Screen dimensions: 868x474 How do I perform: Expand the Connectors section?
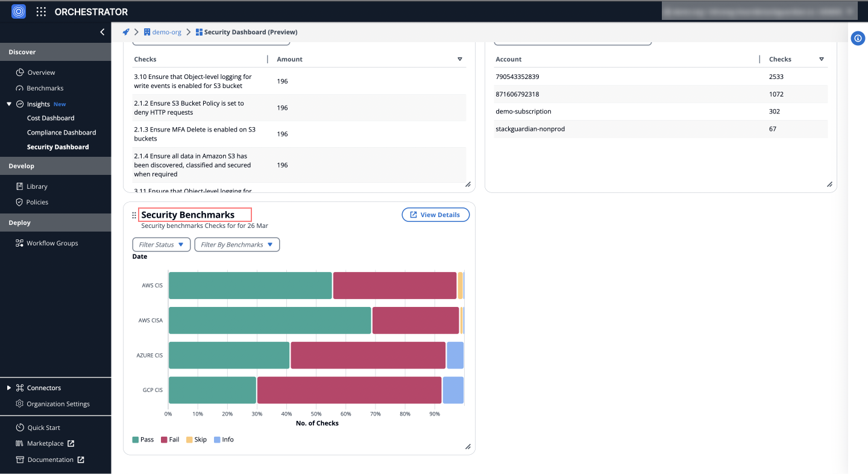click(8, 387)
